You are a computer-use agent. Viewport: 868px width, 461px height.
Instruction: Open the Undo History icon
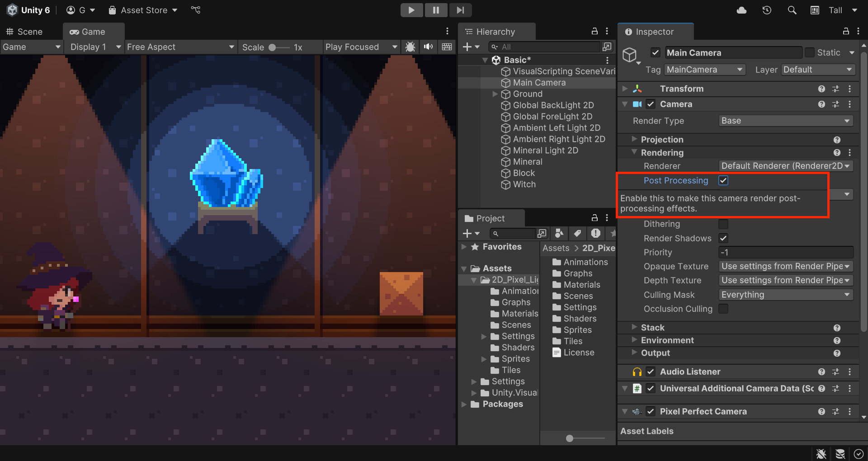click(767, 10)
